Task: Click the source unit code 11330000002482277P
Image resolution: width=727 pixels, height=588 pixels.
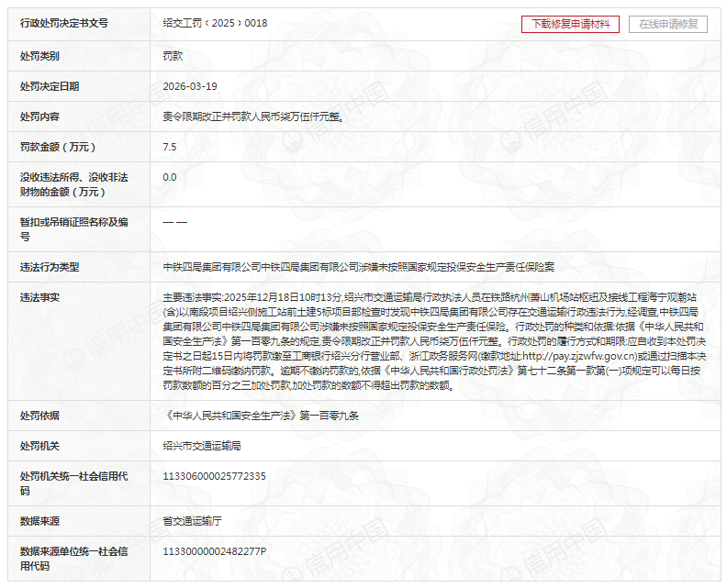Action: [214, 551]
